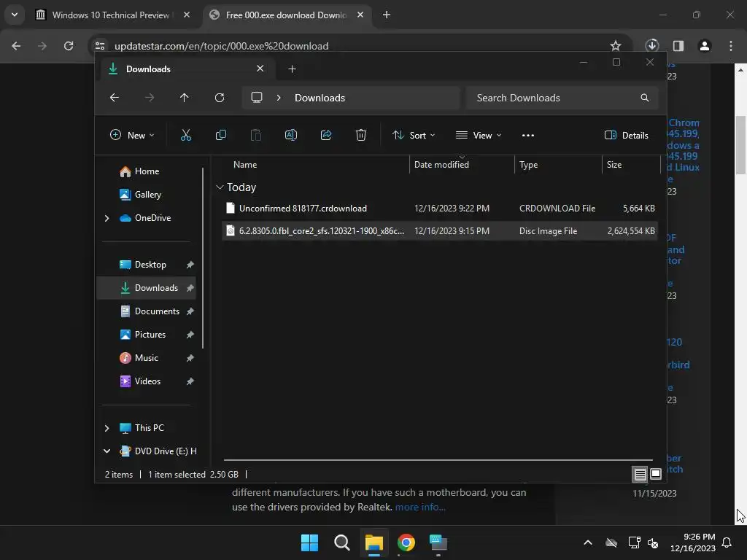This screenshot has width=747, height=560.
Task: Unpin Downloads using its pin icon
Action: click(x=190, y=288)
